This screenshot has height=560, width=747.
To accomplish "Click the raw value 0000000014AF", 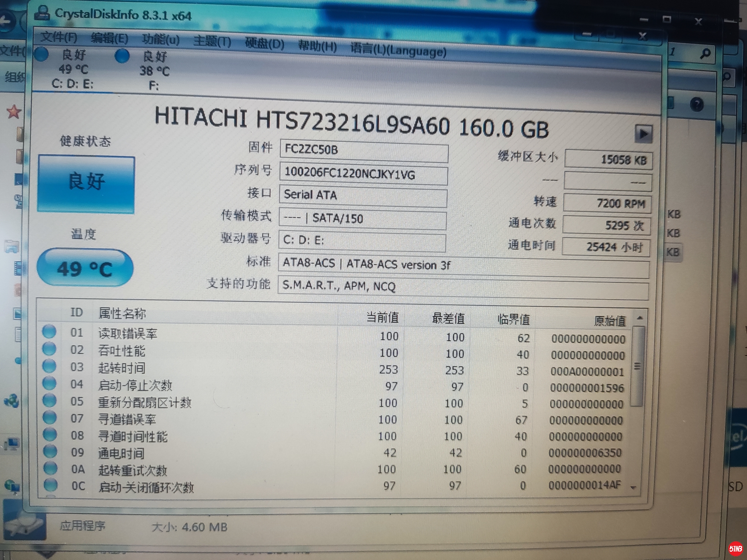I will pyautogui.click(x=584, y=485).
